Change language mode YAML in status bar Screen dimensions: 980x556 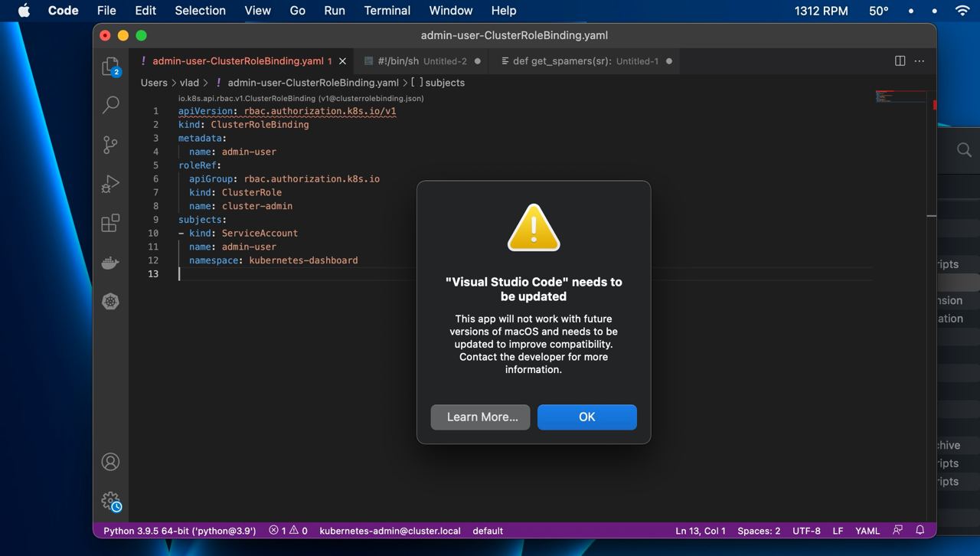pyautogui.click(x=867, y=531)
